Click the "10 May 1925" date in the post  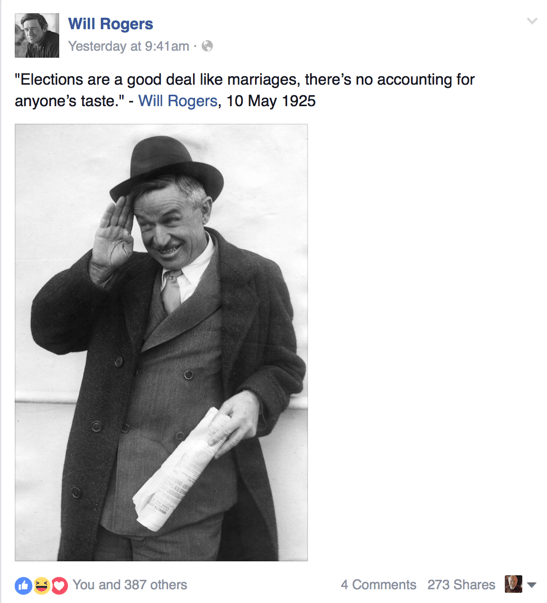pos(271,101)
